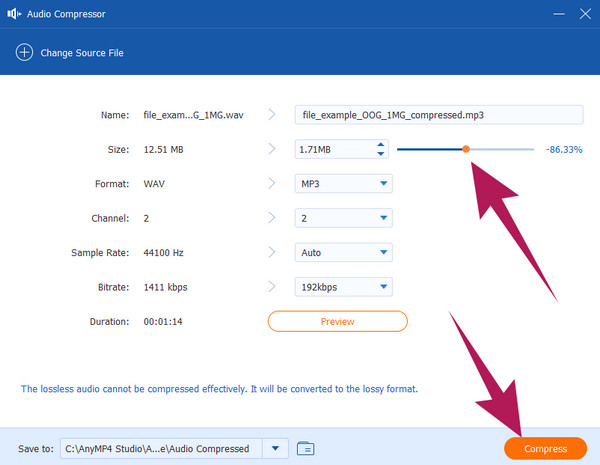
Task: Decrease output size with the down arrow
Action: [x=380, y=153]
